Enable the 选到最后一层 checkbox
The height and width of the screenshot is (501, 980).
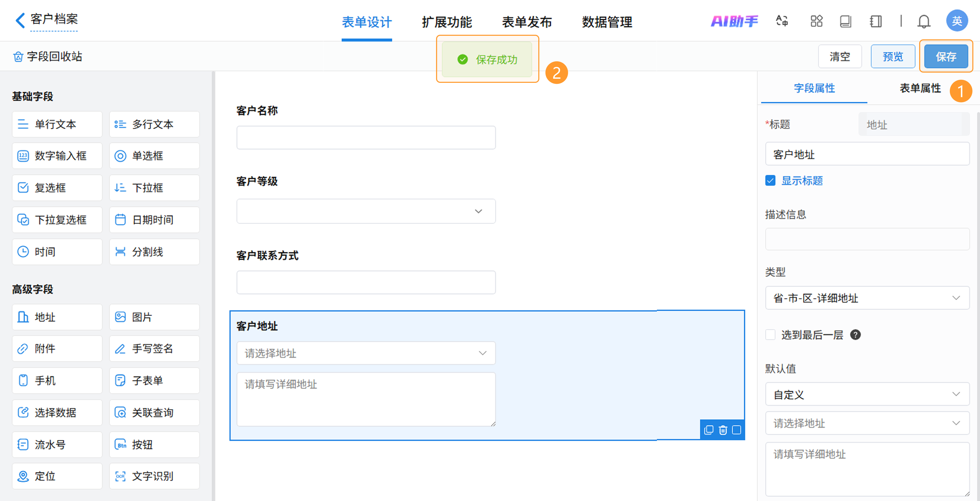770,335
